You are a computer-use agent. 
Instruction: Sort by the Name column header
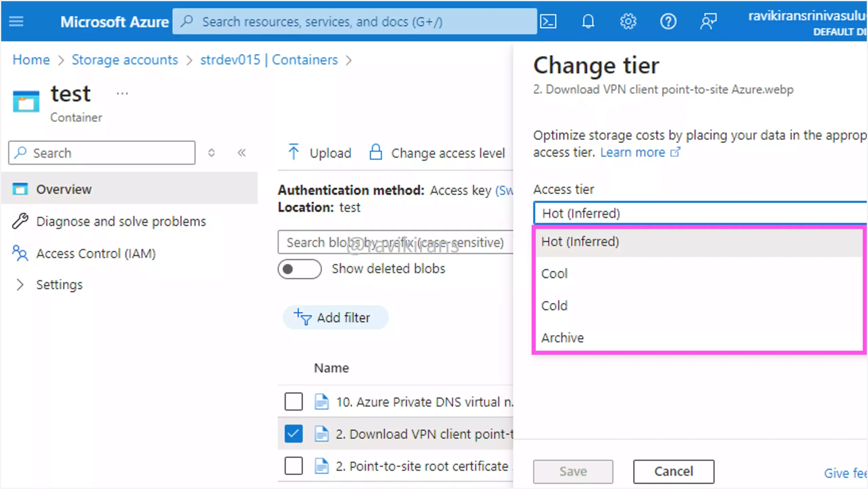331,368
